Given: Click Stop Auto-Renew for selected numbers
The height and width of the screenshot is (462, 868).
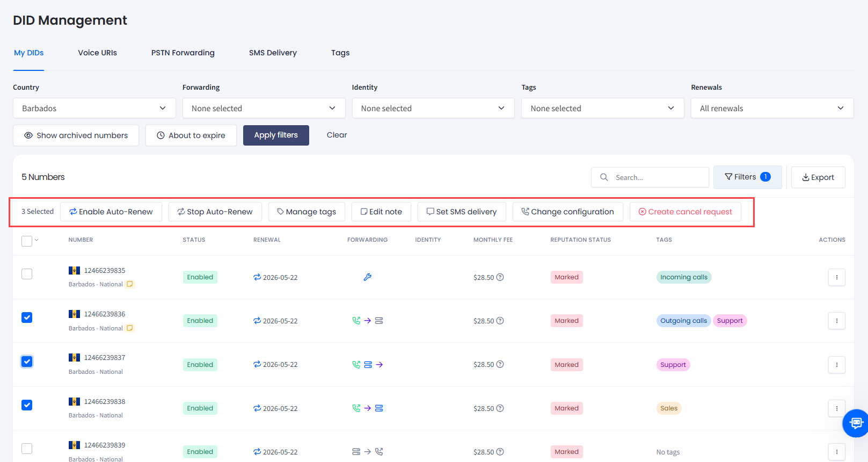Looking at the screenshot, I should 215,212.
